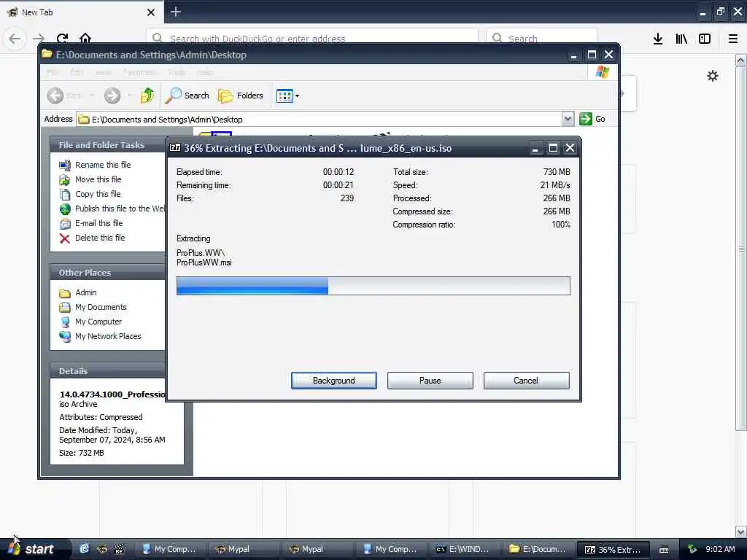Click the browser scrollbar down arrow
This screenshot has height=560, width=747.
coord(740,532)
